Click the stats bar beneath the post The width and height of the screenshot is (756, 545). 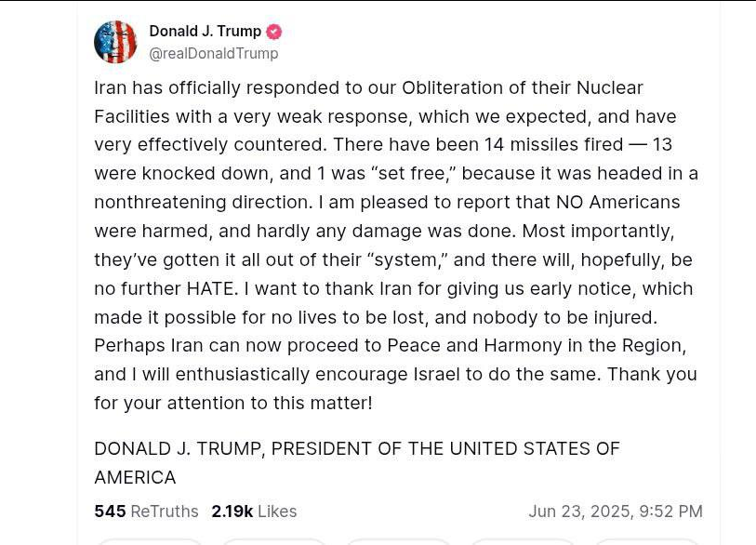(398, 511)
